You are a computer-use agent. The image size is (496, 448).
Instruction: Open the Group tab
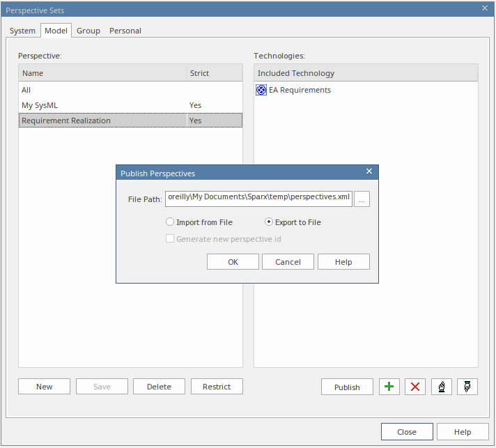point(88,31)
